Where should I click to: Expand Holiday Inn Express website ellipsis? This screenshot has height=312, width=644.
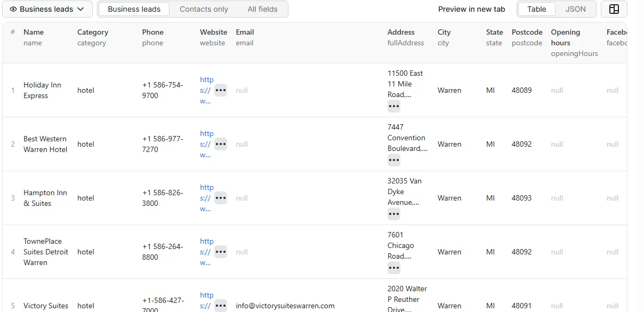click(221, 90)
